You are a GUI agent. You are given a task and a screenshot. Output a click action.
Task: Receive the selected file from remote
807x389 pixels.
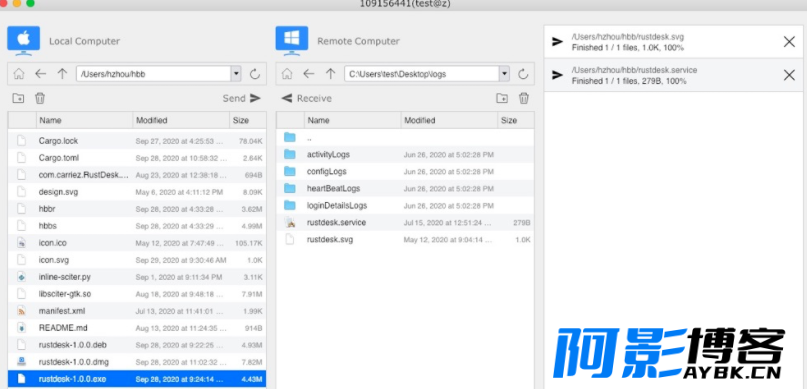pyautogui.click(x=307, y=98)
